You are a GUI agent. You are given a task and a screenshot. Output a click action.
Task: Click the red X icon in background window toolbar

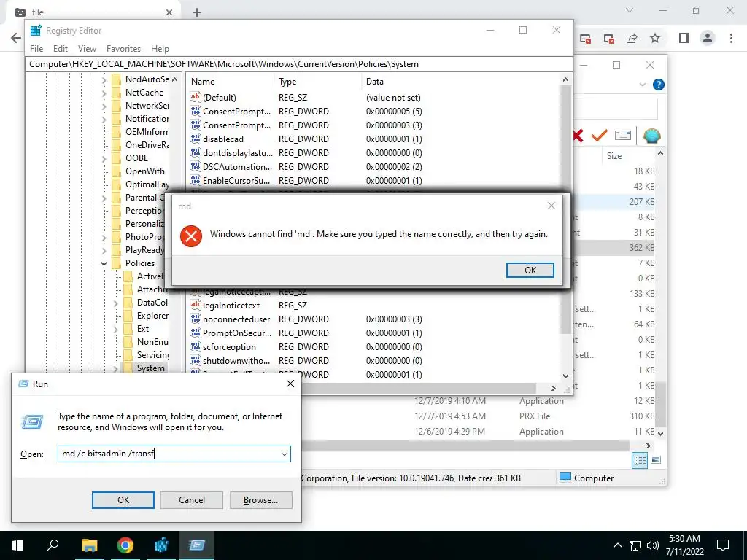click(578, 136)
